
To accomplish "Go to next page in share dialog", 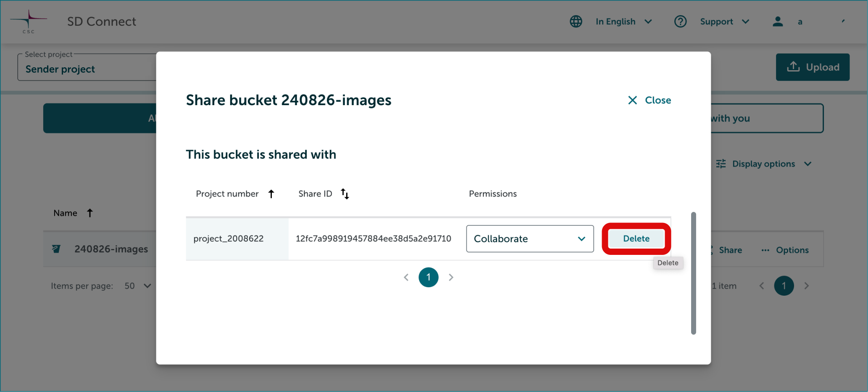I will (x=451, y=277).
